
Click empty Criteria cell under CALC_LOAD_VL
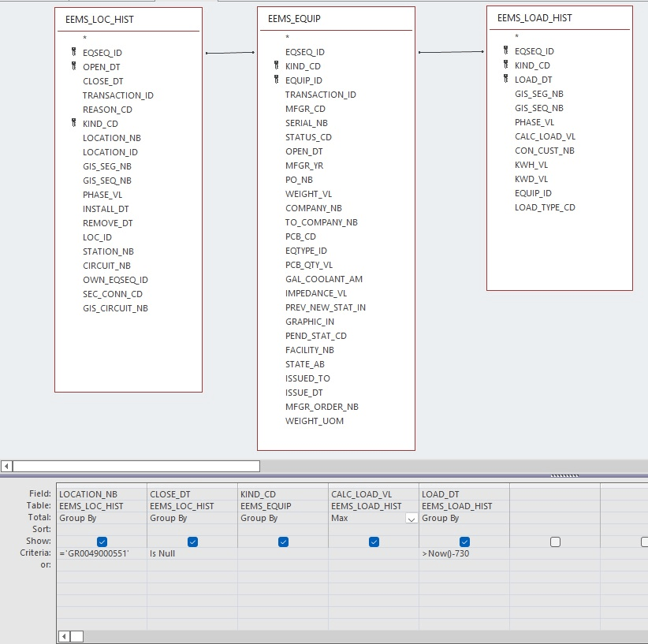(374, 553)
